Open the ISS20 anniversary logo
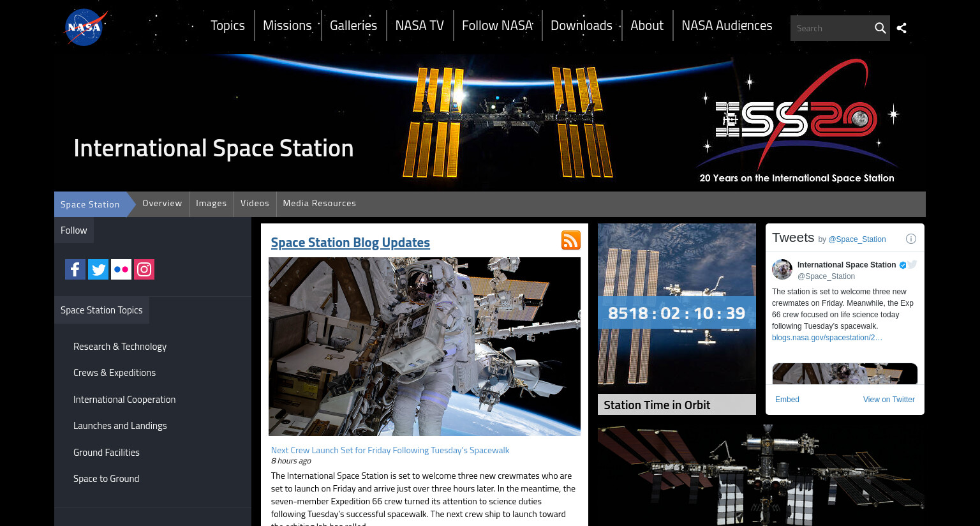 tap(798, 120)
